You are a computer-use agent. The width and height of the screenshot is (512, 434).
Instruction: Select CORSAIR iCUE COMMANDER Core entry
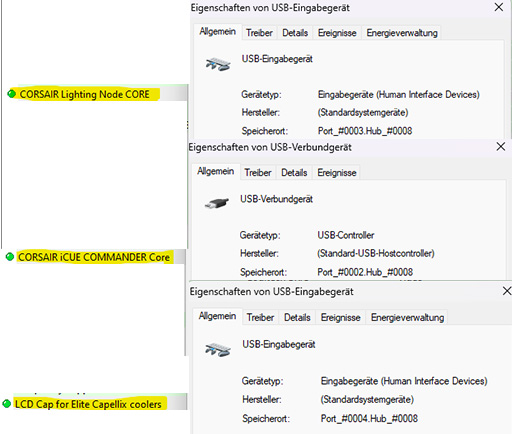(x=94, y=257)
